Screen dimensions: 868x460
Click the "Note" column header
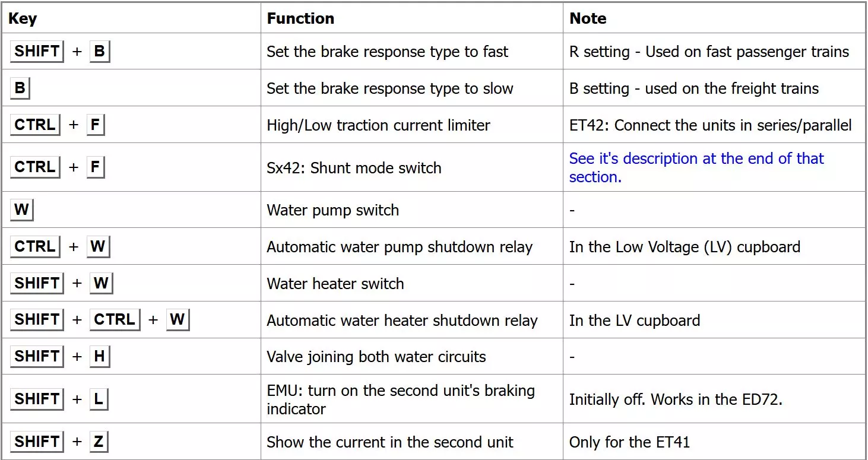[x=588, y=18]
